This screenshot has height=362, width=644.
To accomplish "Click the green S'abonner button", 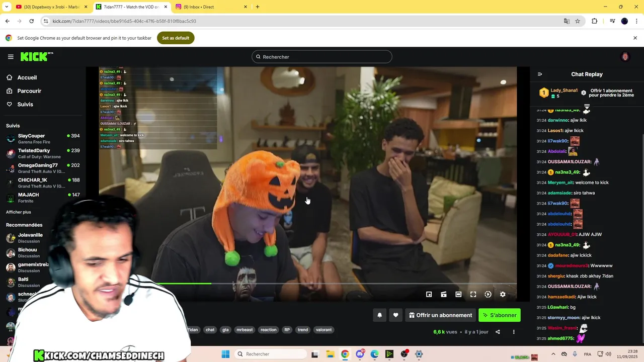I will point(500,315).
